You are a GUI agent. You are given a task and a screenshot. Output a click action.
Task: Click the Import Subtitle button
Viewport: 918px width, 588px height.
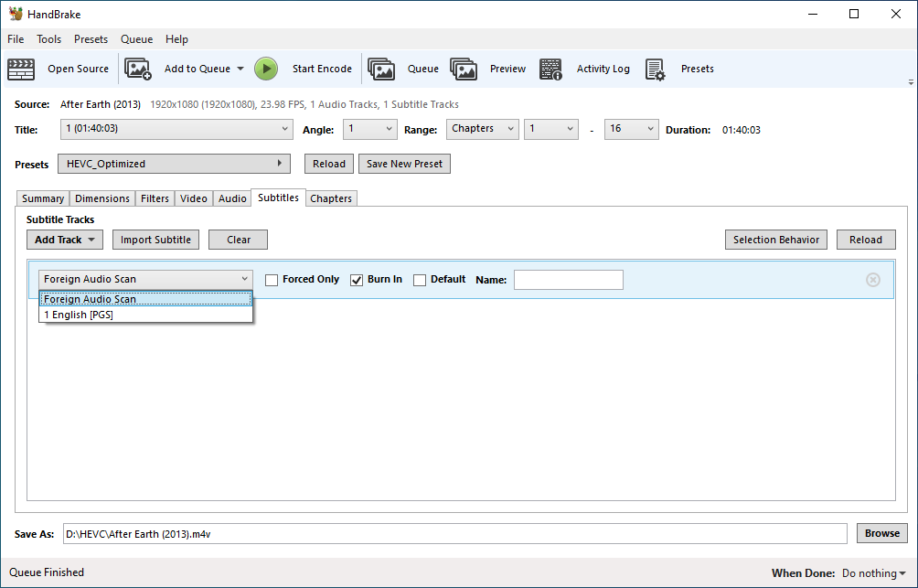pyautogui.click(x=155, y=240)
